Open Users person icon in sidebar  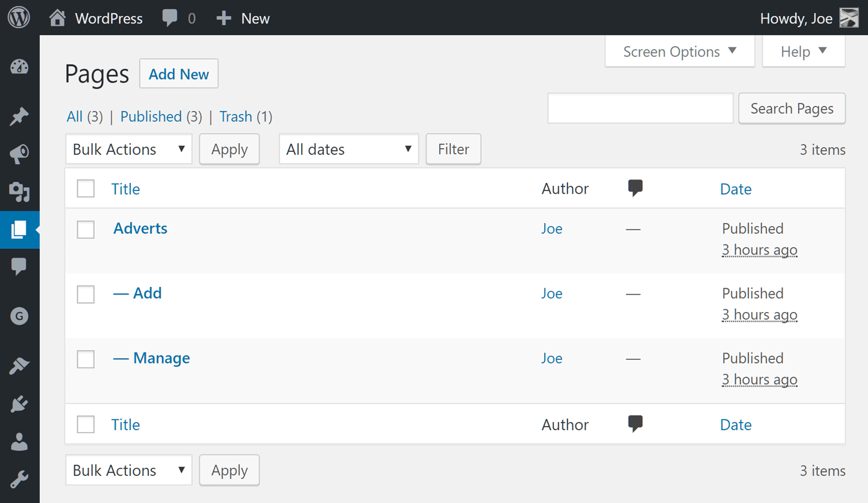tap(20, 442)
